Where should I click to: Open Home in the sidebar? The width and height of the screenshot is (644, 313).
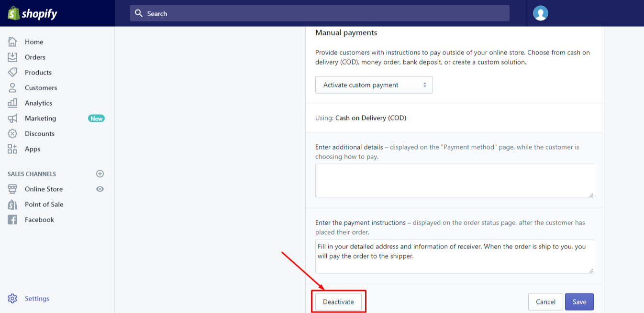[x=34, y=42]
